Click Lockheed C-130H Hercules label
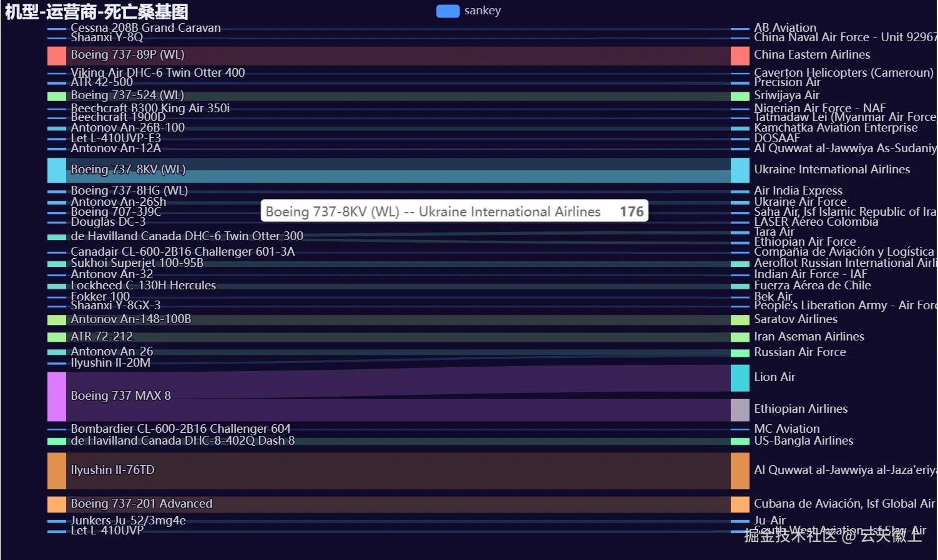Screen dimensions: 938x560 [144, 286]
